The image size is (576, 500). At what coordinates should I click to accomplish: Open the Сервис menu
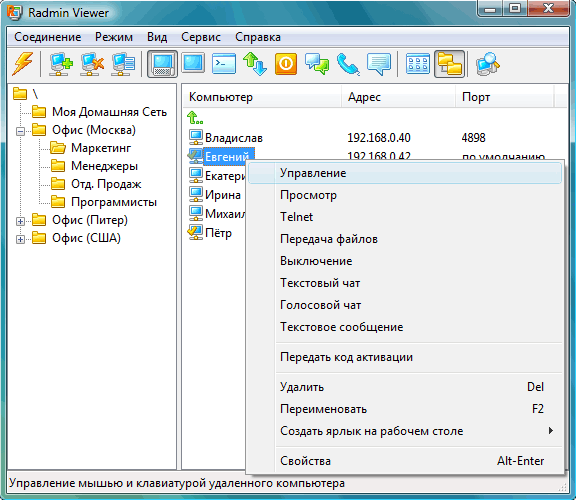point(201,37)
